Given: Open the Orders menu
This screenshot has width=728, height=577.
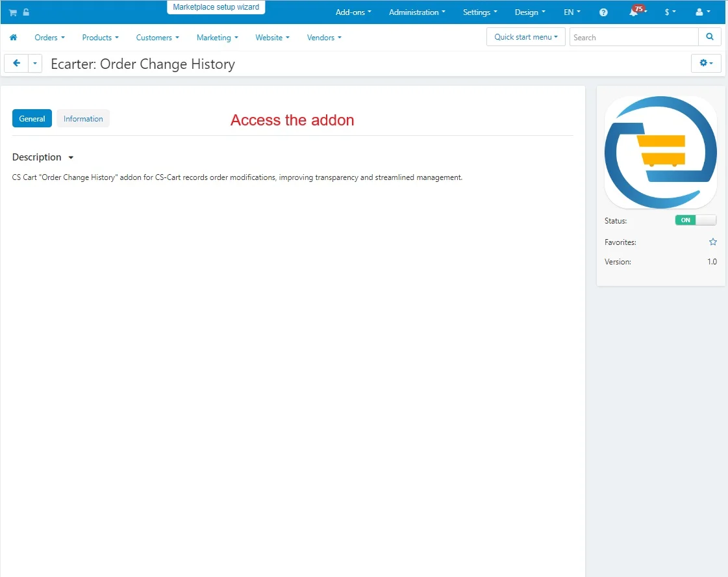Looking at the screenshot, I should tap(49, 38).
